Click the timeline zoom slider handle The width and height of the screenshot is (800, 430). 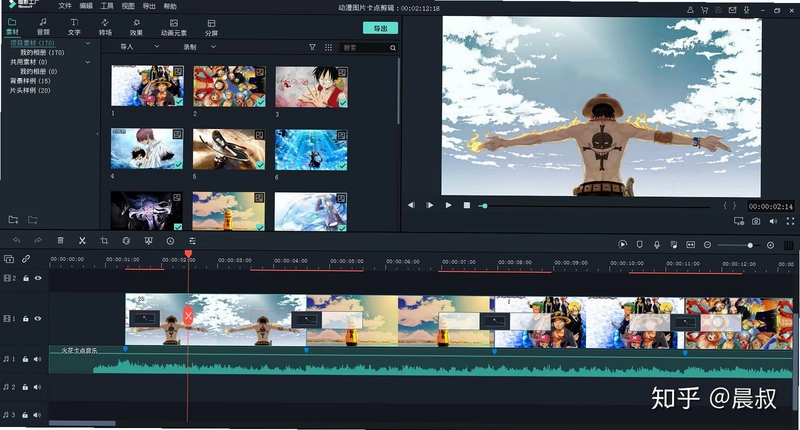click(x=750, y=245)
